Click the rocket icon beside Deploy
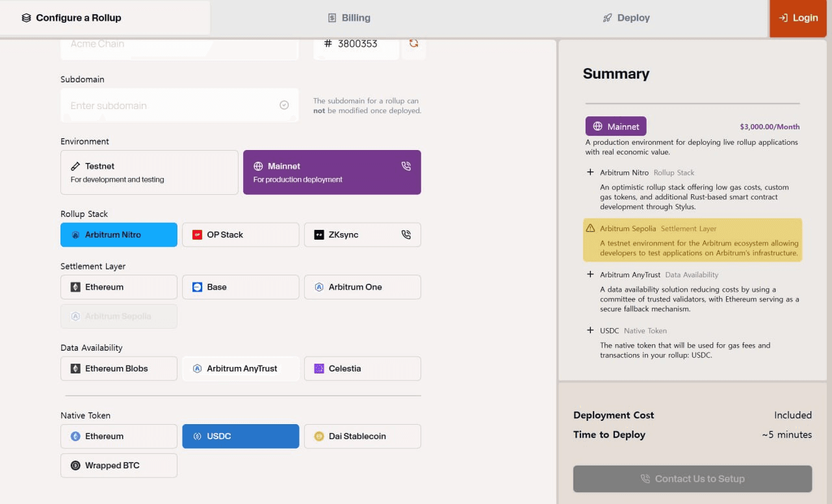Viewport: 832px width, 504px height. [607, 18]
